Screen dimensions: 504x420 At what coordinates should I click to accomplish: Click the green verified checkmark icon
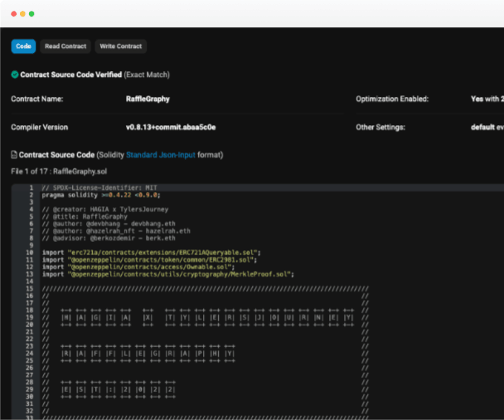coord(15,75)
